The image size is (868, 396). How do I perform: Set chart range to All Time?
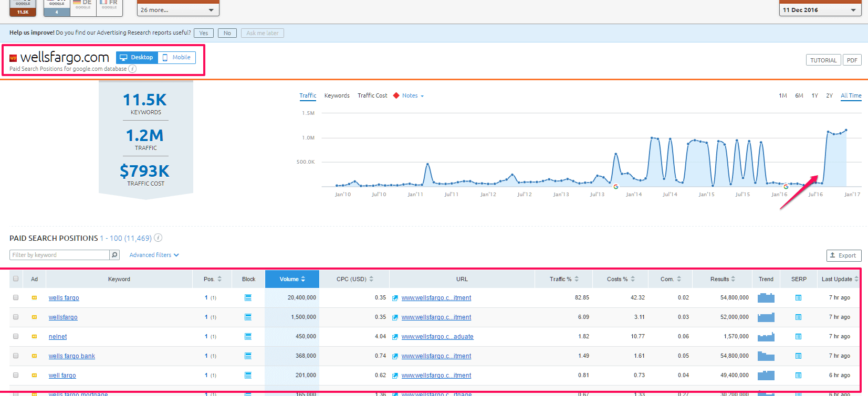pos(851,95)
